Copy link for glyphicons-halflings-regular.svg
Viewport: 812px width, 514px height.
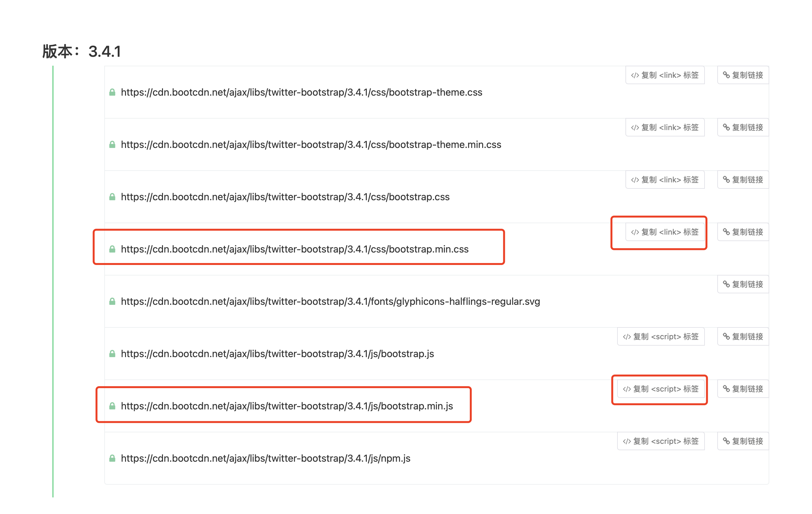(742, 284)
